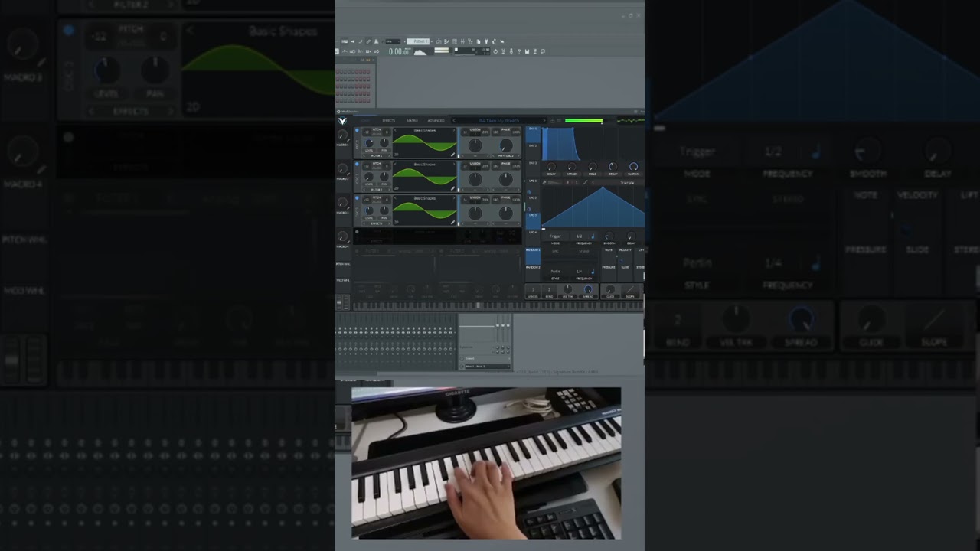Screen dimensions: 980x551
Task: Click the FL Studio time display
Action: (x=399, y=51)
